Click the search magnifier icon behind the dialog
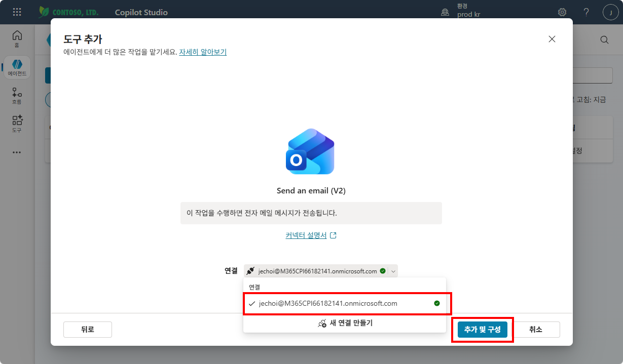Image resolution: width=623 pixels, height=364 pixels. tap(604, 39)
